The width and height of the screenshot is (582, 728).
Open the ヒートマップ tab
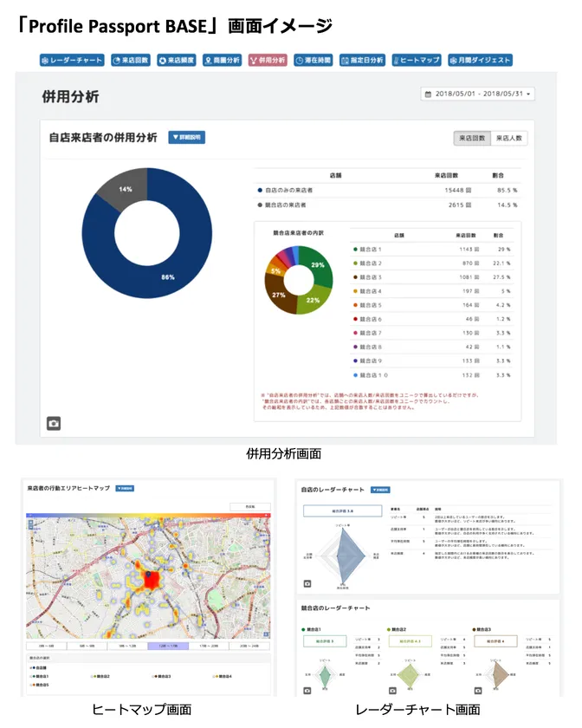pos(417,61)
